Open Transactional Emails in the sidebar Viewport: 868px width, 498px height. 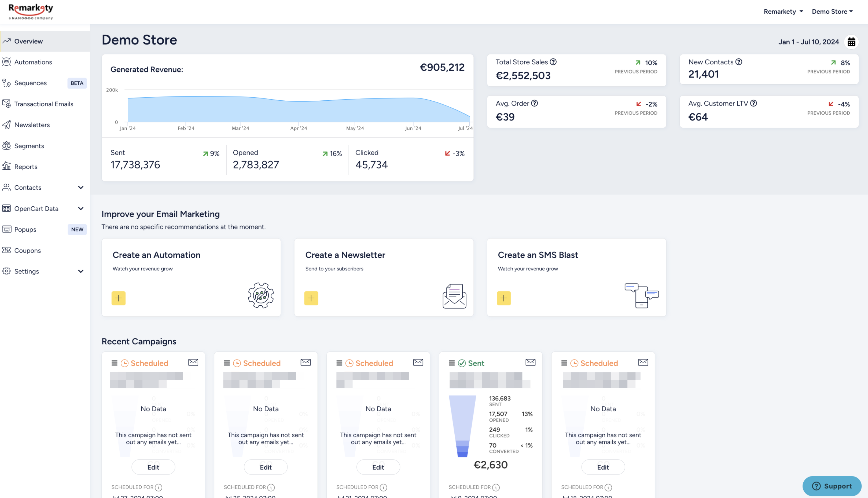pyautogui.click(x=45, y=104)
